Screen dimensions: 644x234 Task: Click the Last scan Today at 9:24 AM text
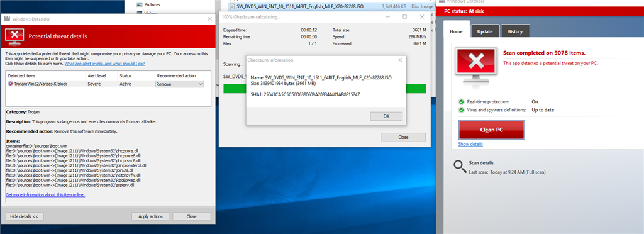click(x=508, y=172)
